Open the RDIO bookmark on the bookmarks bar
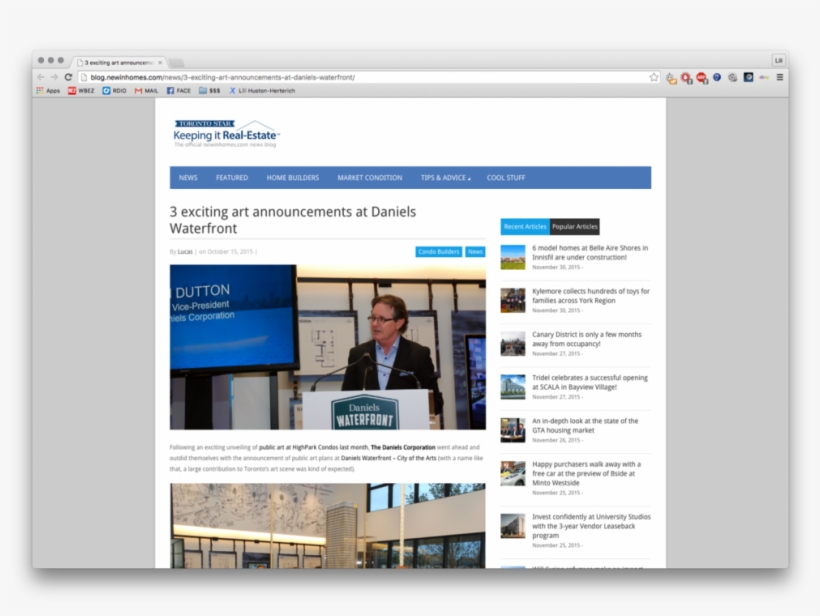The image size is (820, 616). 114,90
